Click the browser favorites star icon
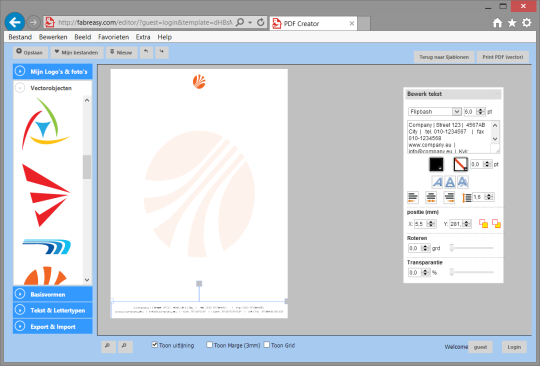Viewport: 540px width, 366px height. [x=512, y=23]
